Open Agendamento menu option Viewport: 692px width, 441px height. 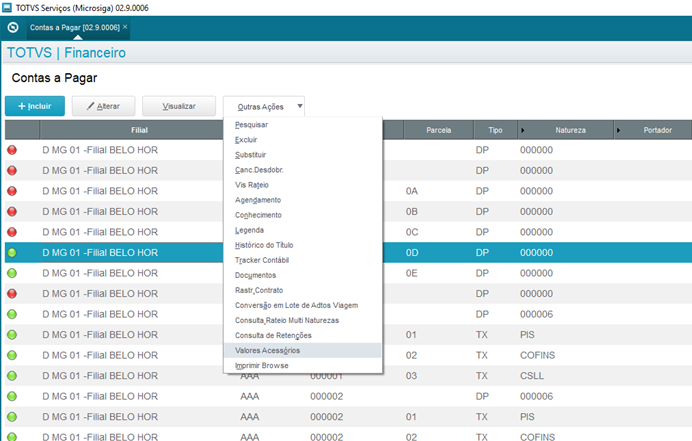coord(258,200)
